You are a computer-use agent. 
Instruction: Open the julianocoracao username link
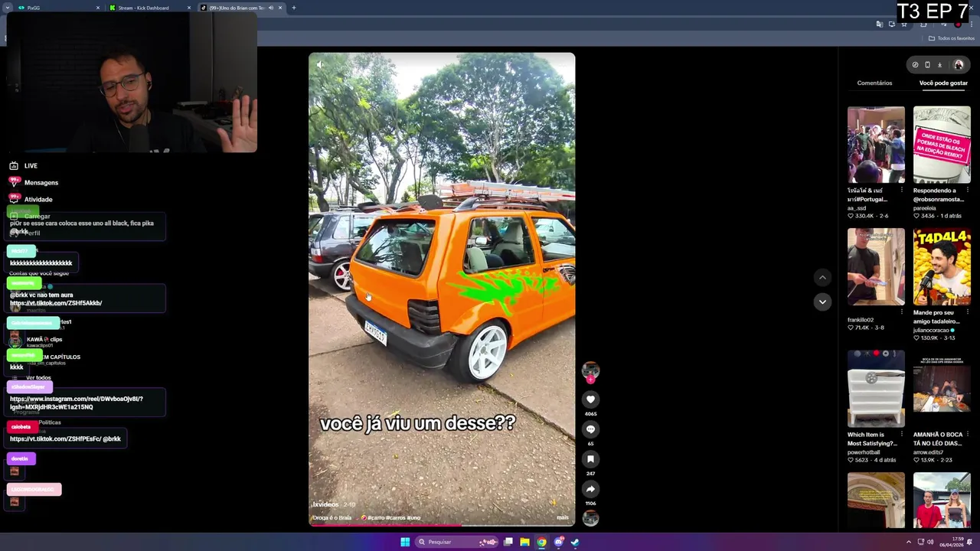931,330
